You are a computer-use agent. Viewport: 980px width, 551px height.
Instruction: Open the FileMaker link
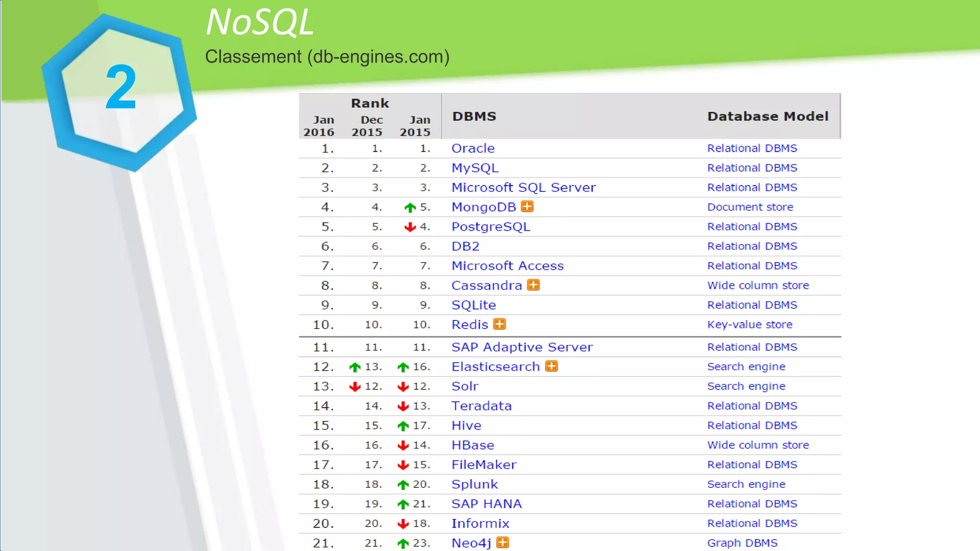click(x=484, y=465)
